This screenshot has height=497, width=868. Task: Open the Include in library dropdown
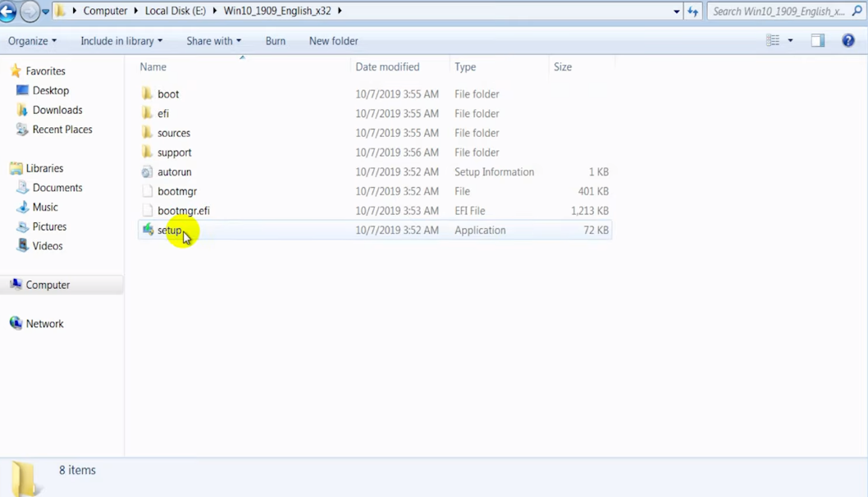pos(121,41)
